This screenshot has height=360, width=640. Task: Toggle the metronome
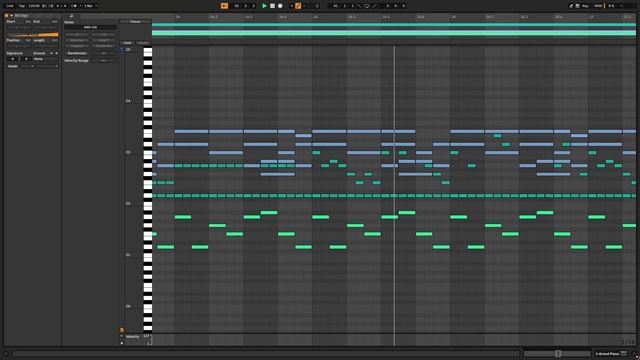[74, 6]
